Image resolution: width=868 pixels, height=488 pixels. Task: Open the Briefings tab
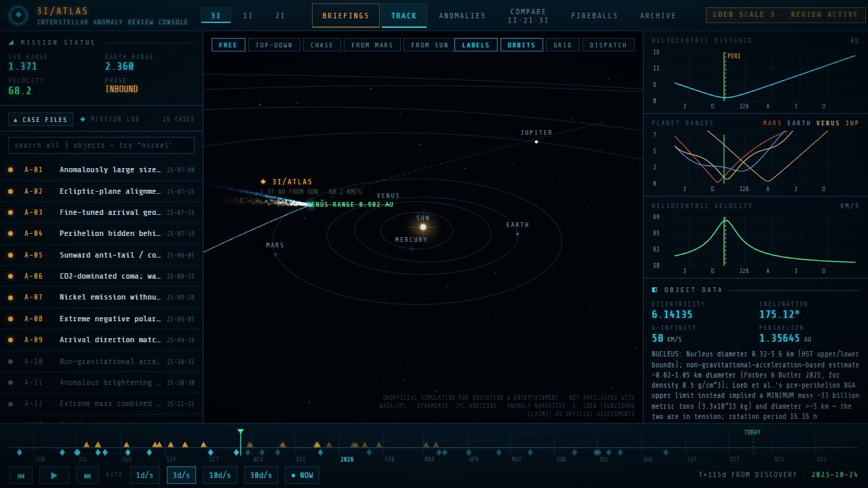346,16
